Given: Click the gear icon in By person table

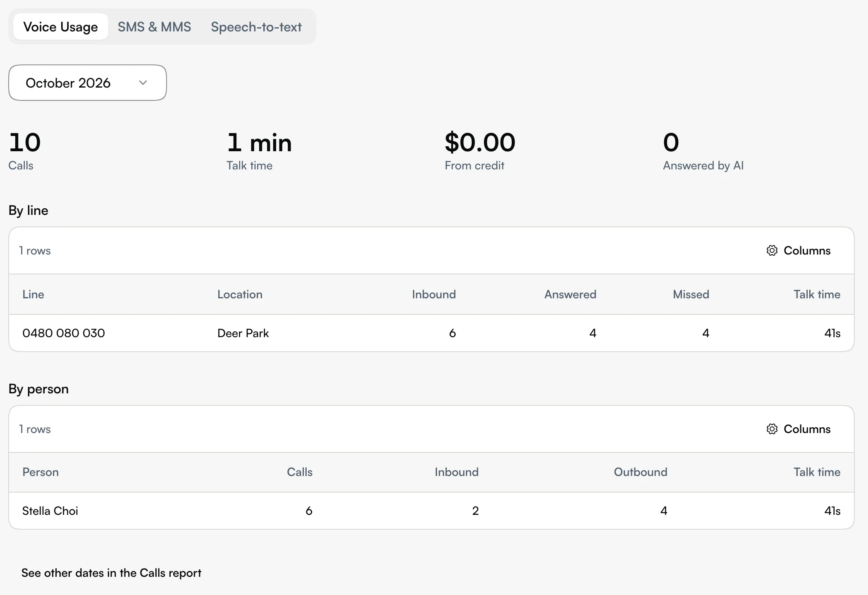Looking at the screenshot, I should click(x=772, y=429).
